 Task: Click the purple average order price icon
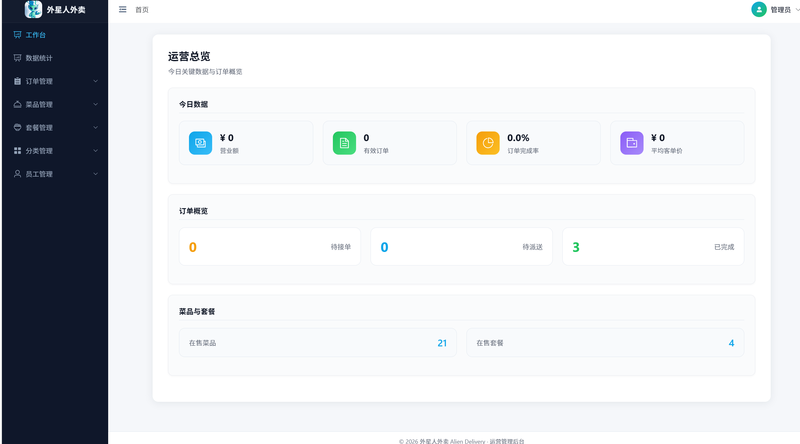632,143
